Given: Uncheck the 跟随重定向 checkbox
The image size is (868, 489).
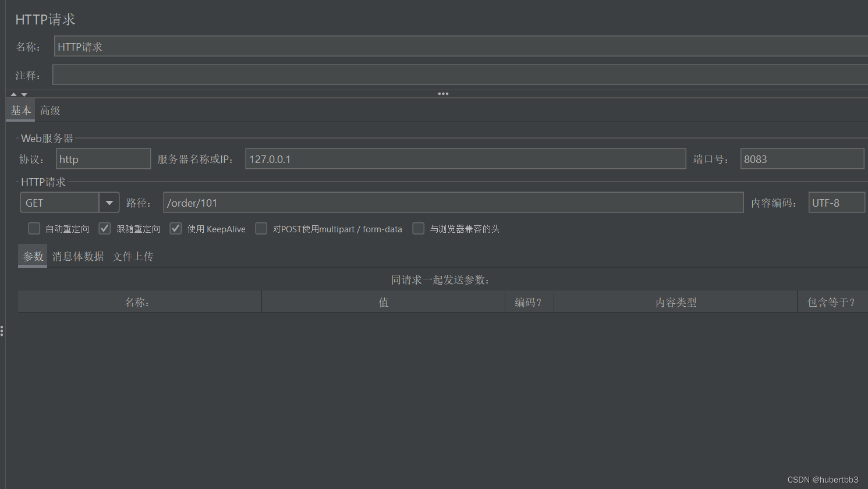Looking at the screenshot, I should click(105, 229).
